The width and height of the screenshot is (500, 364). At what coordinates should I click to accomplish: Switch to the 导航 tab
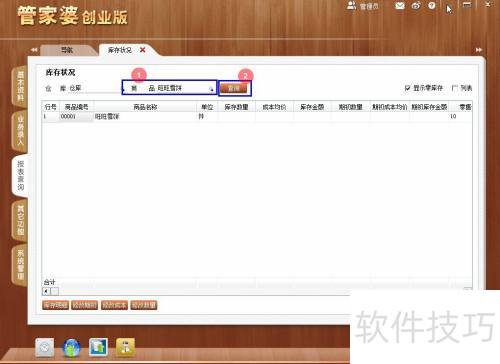67,50
